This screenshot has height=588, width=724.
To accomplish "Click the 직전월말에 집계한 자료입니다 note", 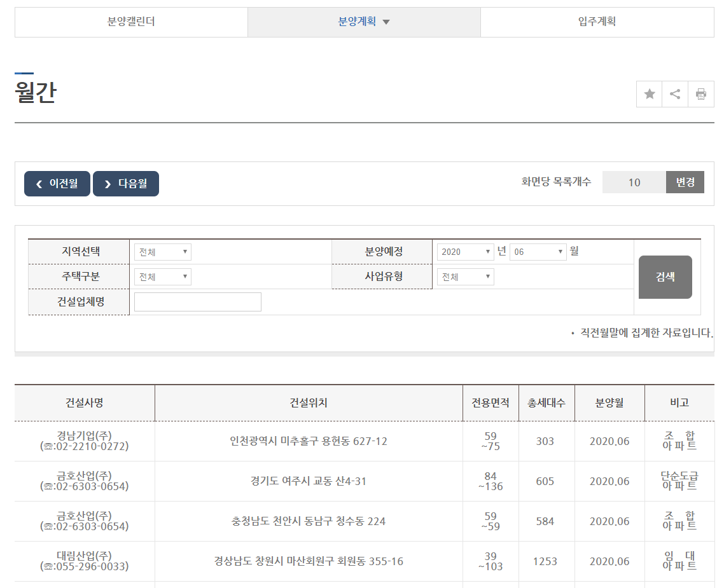I will click(646, 332).
